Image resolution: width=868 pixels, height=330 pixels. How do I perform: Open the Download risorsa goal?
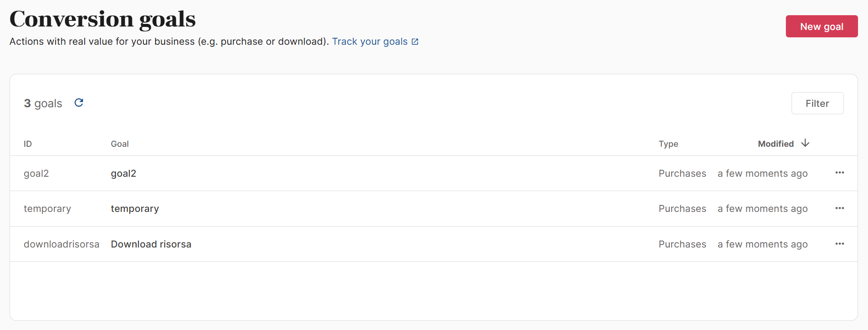(x=151, y=244)
